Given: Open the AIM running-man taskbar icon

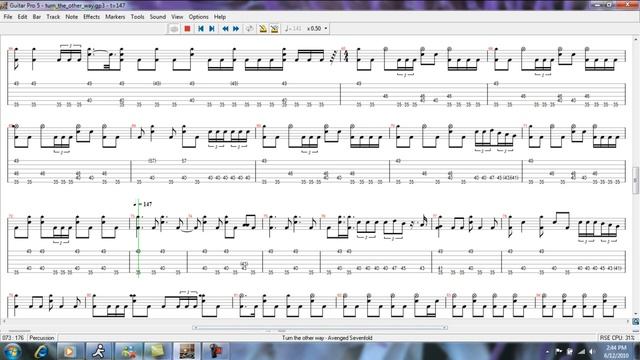Looking at the screenshot, I should 98,351.
